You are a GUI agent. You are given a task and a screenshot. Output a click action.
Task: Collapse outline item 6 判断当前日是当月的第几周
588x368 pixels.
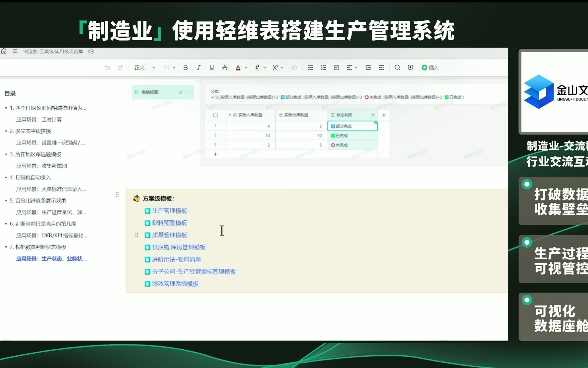[6, 224]
